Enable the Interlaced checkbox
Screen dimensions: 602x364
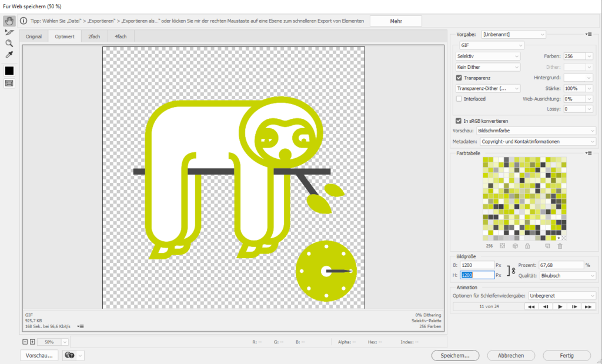459,99
